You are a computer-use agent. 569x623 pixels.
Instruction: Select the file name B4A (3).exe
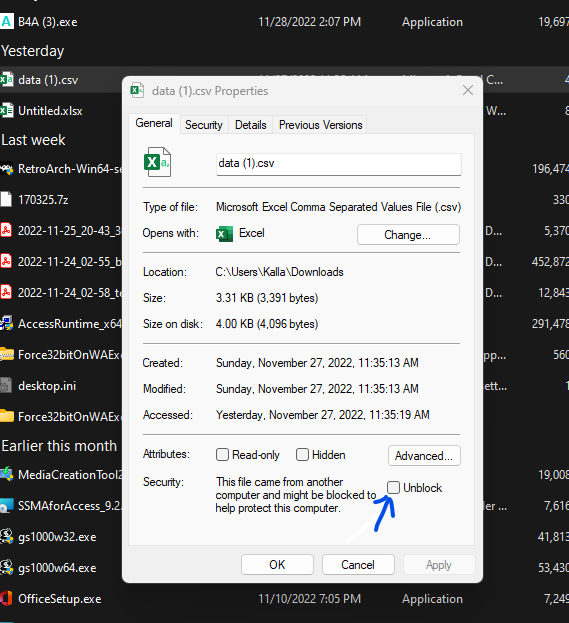[48, 22]
